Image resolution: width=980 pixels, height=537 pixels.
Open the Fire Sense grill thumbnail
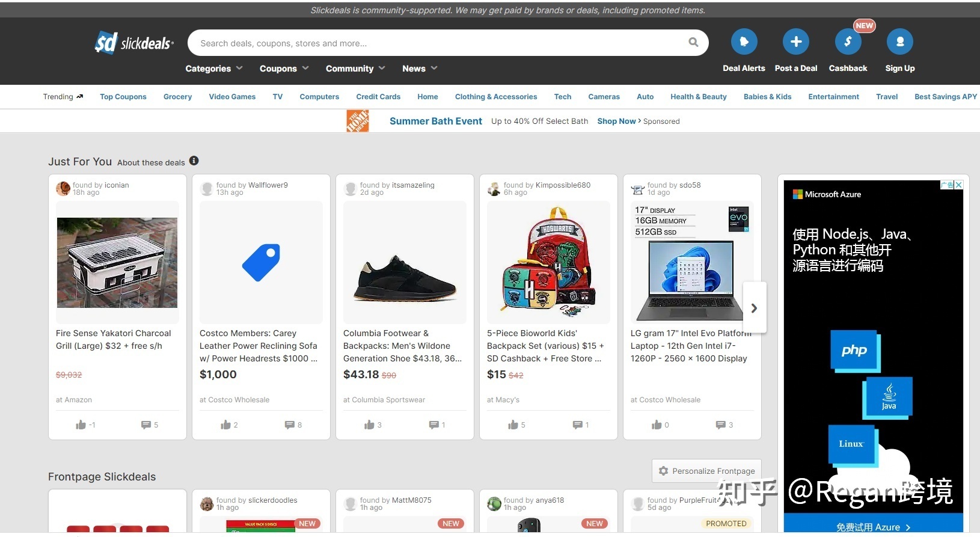tap(117, 263)
